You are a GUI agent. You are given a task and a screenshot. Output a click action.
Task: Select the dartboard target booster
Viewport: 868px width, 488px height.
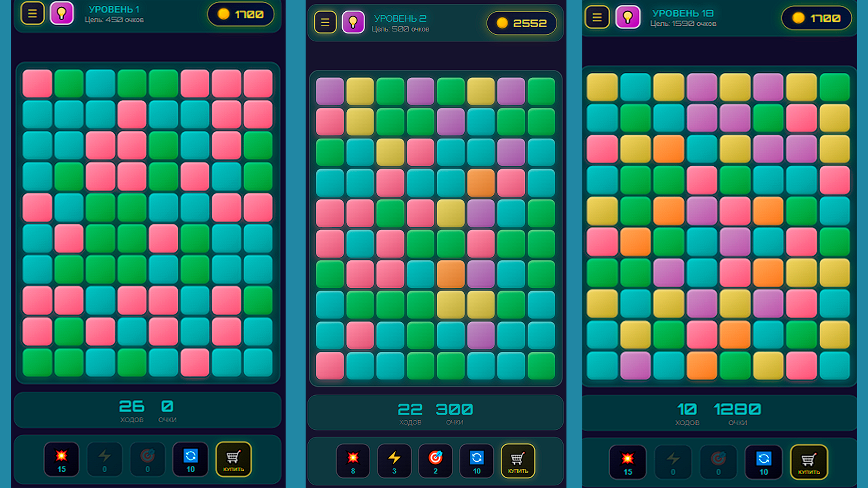click(435, 460)
